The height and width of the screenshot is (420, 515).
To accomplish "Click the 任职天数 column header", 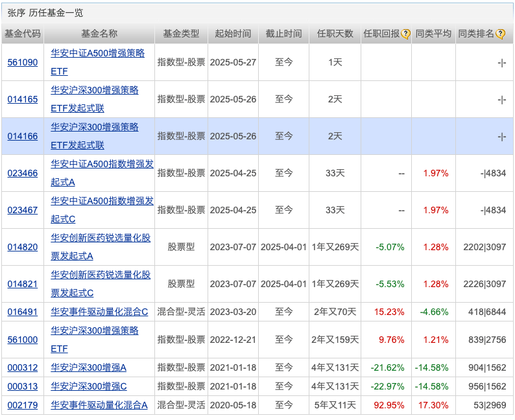I will click(x=335, y=34).
